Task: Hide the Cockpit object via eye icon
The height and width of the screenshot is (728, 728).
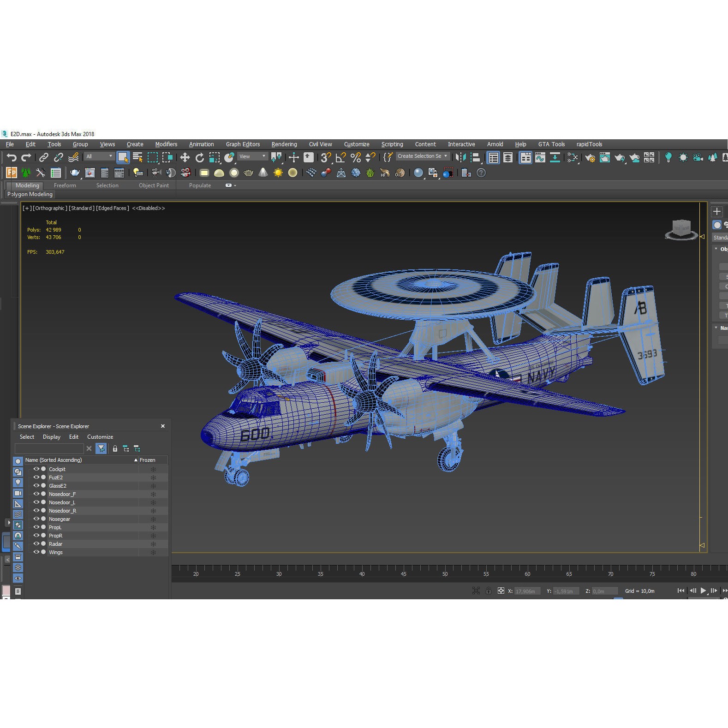Action: point(36,469)
